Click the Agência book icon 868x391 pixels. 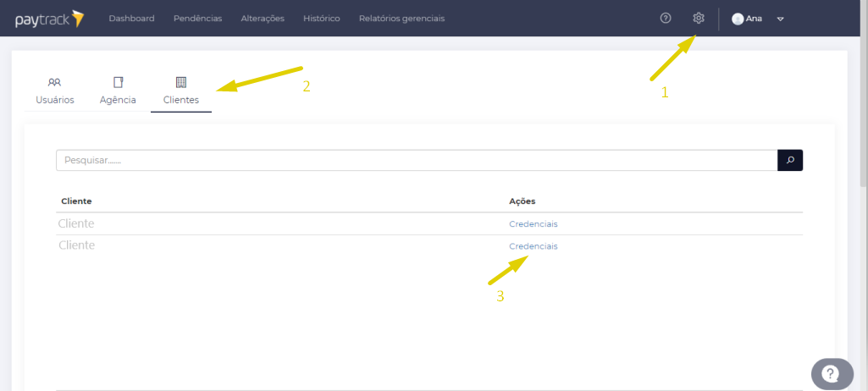click(119, 82)
